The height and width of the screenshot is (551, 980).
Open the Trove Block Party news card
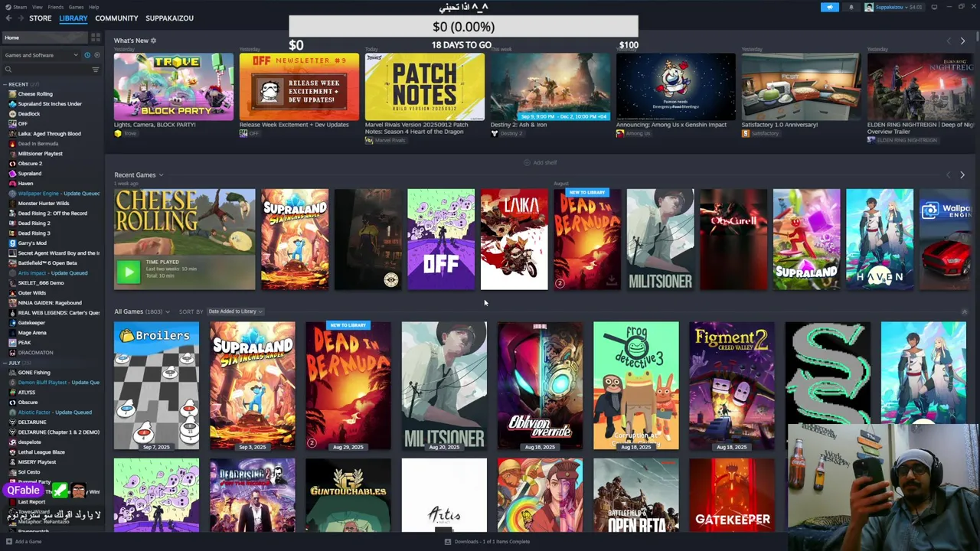pos(174,87)
